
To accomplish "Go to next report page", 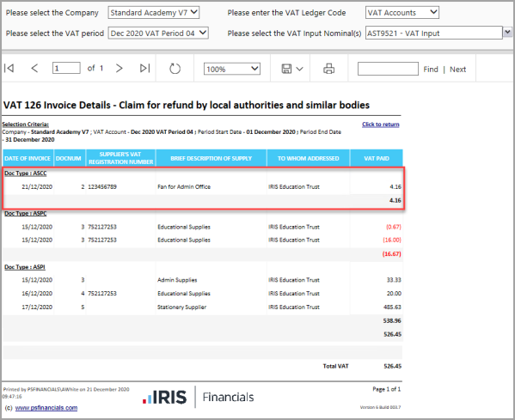I will 120,68.
